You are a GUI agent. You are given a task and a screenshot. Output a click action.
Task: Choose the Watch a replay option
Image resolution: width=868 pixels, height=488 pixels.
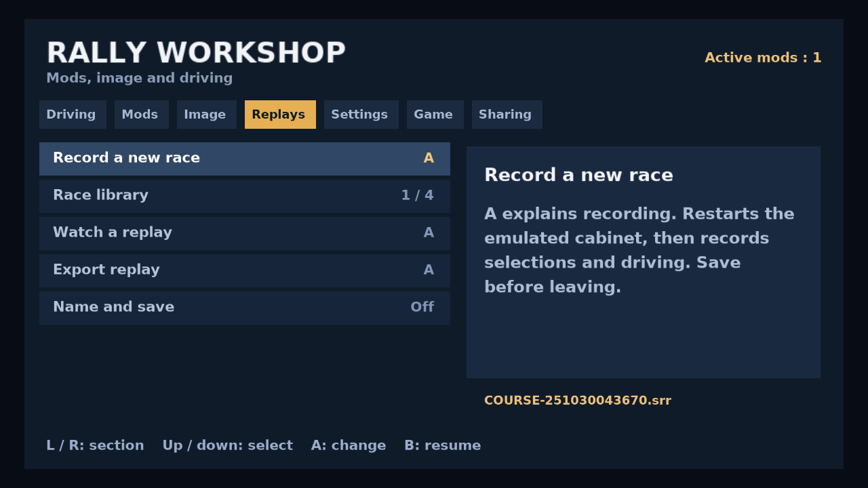[245, 233]
